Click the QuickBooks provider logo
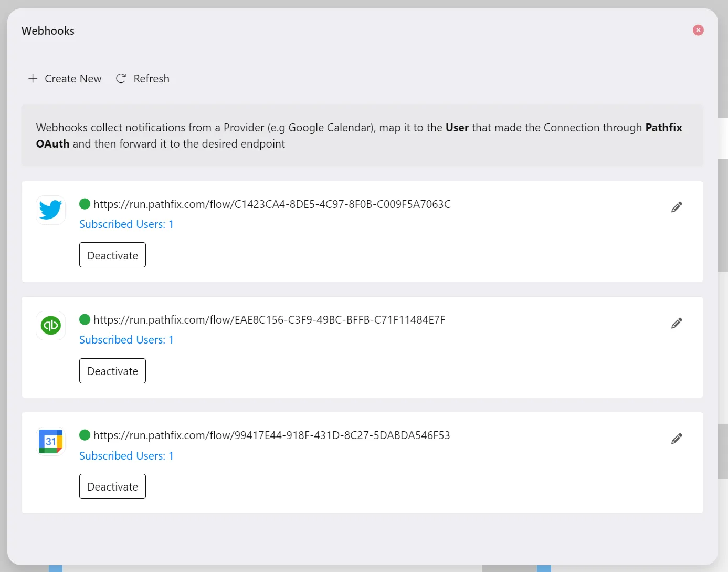This screenshot has width=728, height=572. coord(50,326)
